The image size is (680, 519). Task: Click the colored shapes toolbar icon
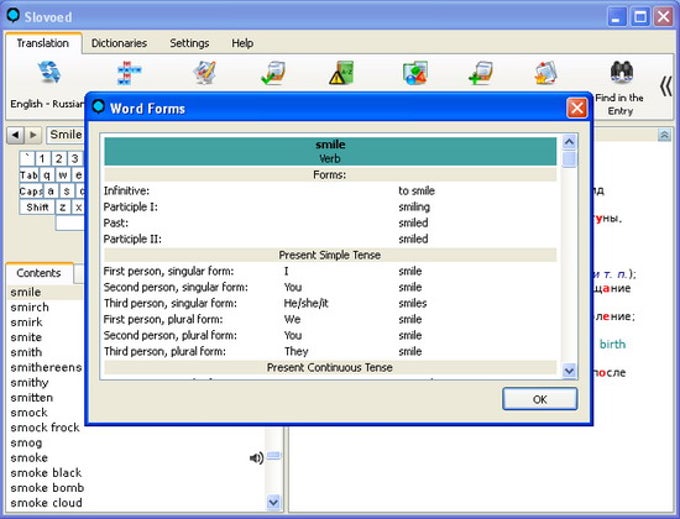415,72
